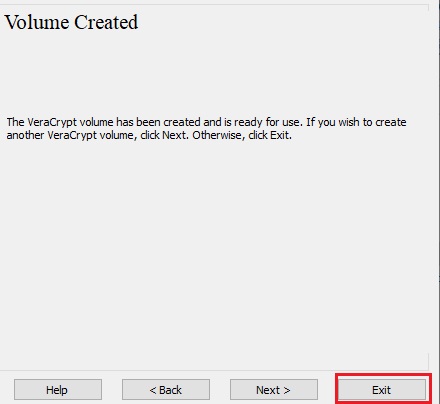Click the Exit button to close wizard

pos(382,389)
